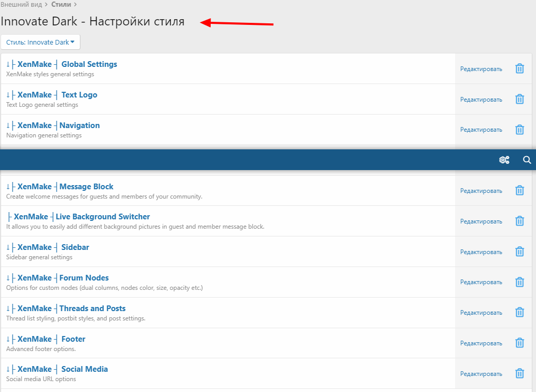536x392 pixels.
Task: Delete the Forum Nodes group
Action: coord(519,282)
